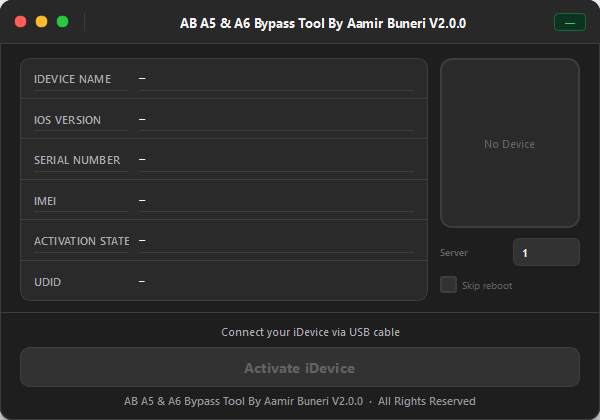Click the red close window dot
Viewport: 600px width, 420px height.
point(20,22)
